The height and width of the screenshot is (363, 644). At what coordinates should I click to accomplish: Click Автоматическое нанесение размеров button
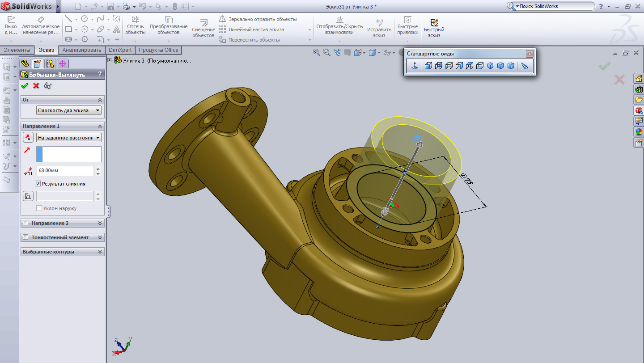pyautogui.click(x=41, y=26)
